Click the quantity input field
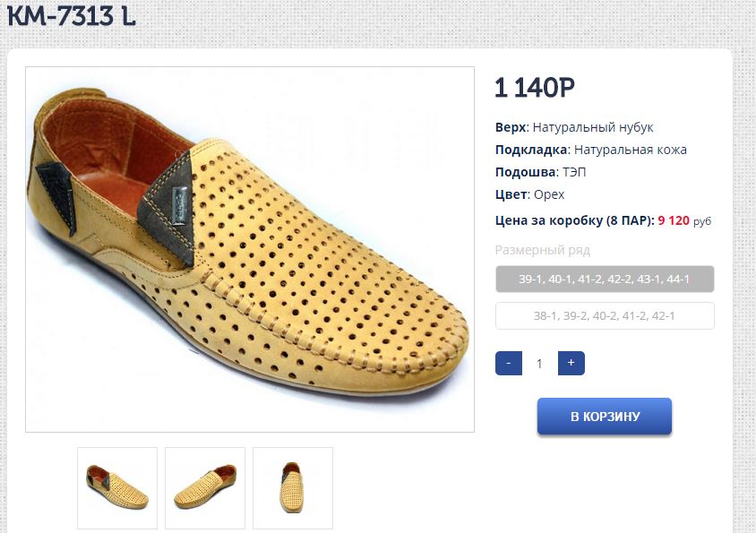The height and width of the screenshot is (533, 756). 539,363
